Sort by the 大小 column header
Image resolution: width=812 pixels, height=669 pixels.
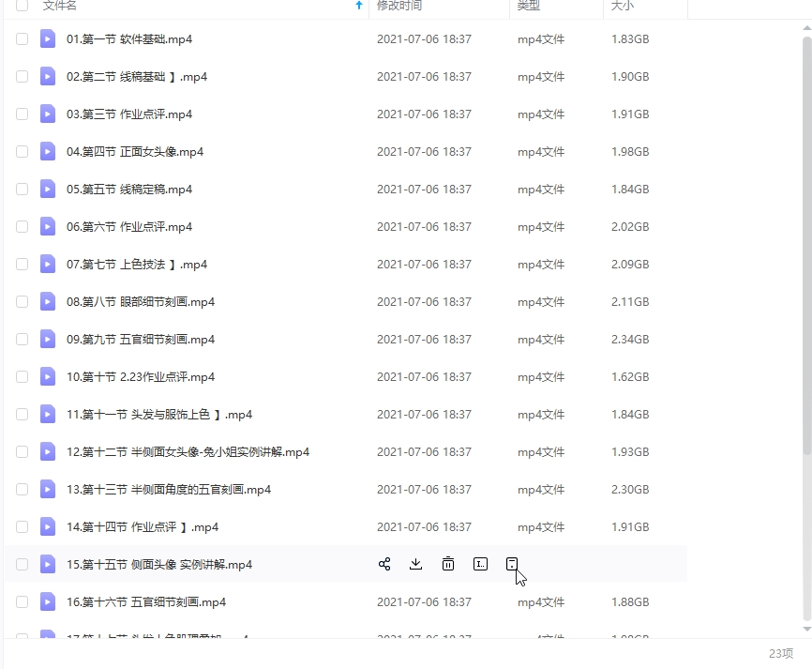pyautogui.click(x=623, y=6)
